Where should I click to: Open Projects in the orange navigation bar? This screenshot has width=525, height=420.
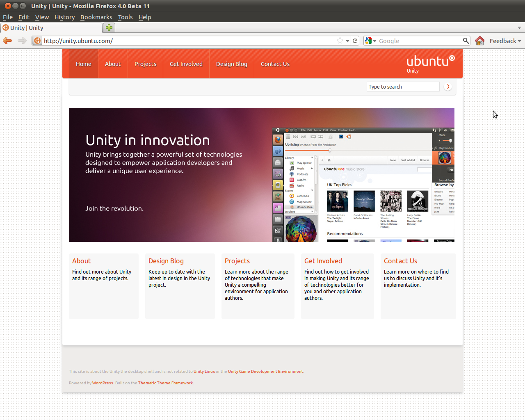point(146,64)
